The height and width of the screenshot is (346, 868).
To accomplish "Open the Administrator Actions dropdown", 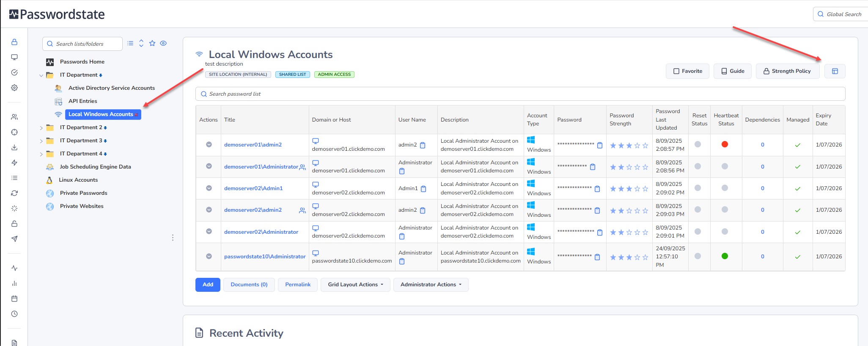I will click(x=431, y=285).
